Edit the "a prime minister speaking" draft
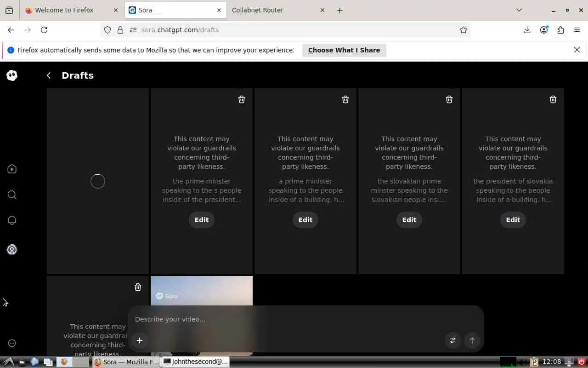 [305, 220]
